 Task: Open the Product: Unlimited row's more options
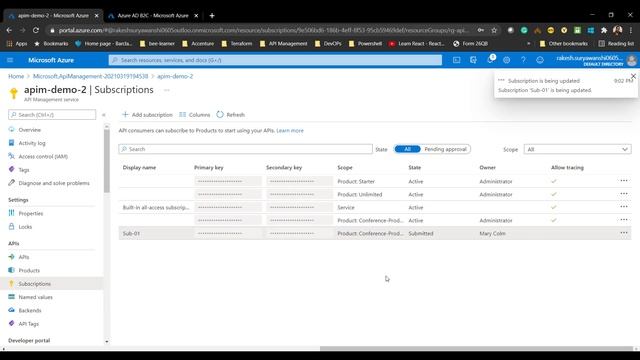pyautogui.click(x=624, y=194)
